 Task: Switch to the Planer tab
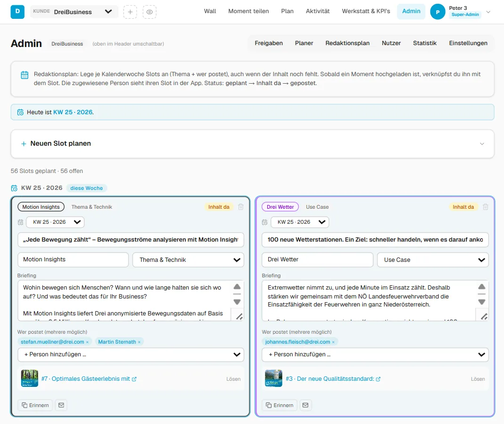pyautogui.click(x=304, y=43)
